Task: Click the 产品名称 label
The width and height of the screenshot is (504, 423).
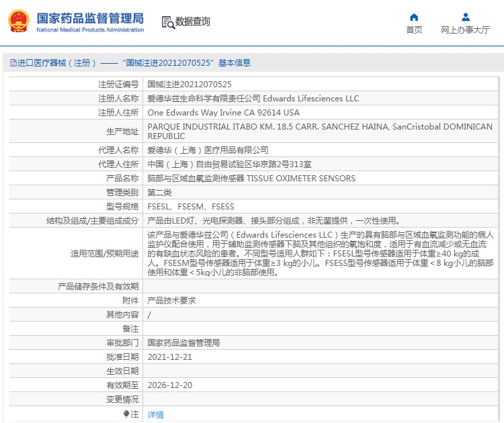Action: click(x=122, y=178)
